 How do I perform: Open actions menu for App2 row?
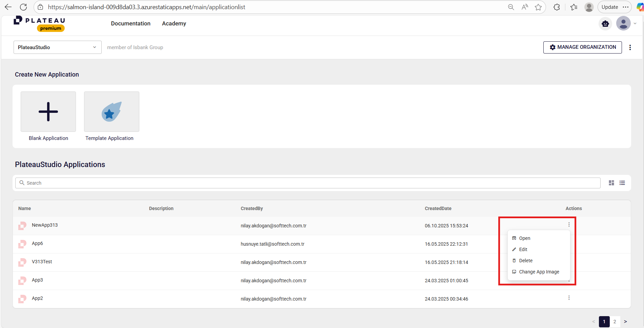tap(569, 298)
